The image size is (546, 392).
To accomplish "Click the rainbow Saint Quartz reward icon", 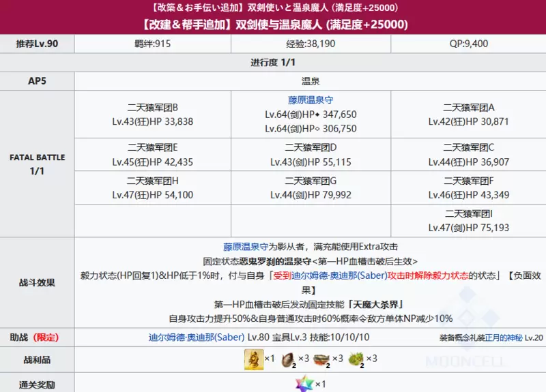I will click(304, 383).
